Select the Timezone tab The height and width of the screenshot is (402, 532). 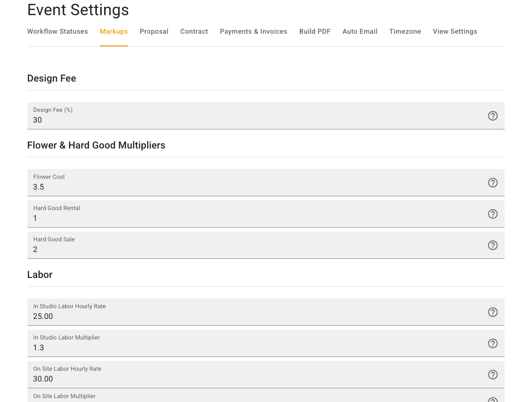coord(405,32)
